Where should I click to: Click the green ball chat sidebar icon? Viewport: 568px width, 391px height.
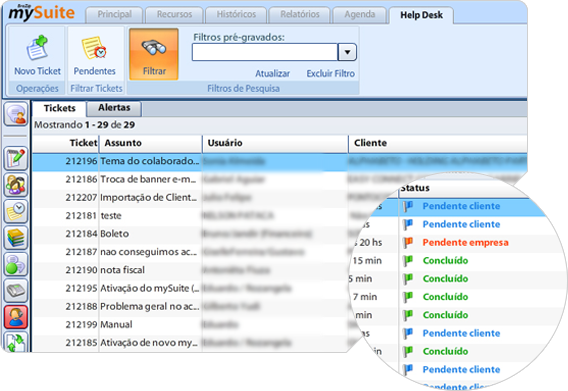tap(16, 264)
